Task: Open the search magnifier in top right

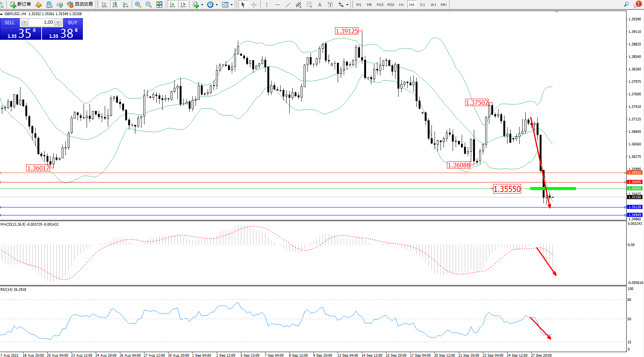Action: (x=626, y=5)
